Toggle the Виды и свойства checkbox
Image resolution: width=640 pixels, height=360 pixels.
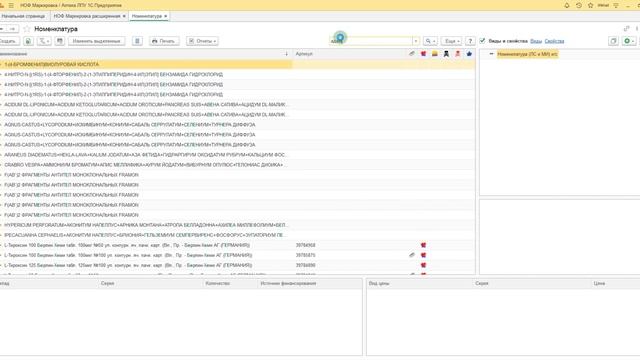(482, 41)
